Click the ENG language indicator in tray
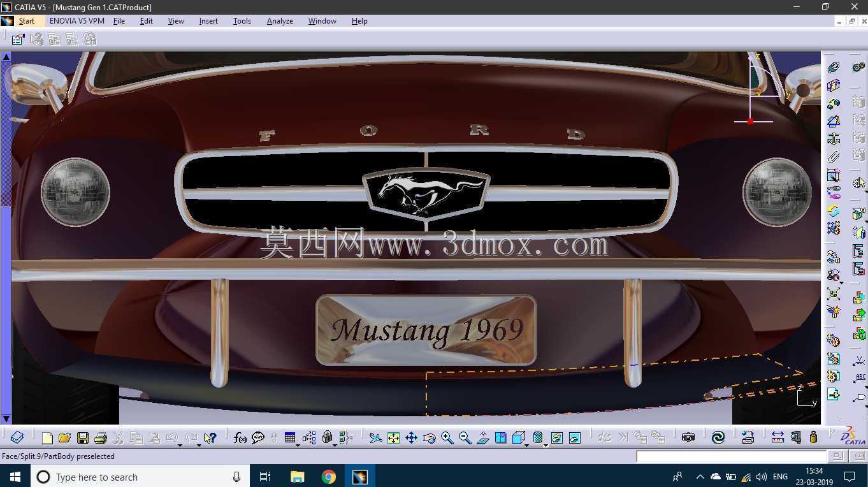868x487 pixels. click(x=780, y=477)
